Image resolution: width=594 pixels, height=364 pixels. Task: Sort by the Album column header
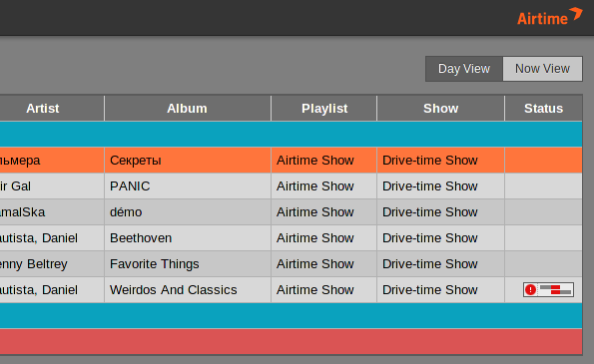point(188,109)
